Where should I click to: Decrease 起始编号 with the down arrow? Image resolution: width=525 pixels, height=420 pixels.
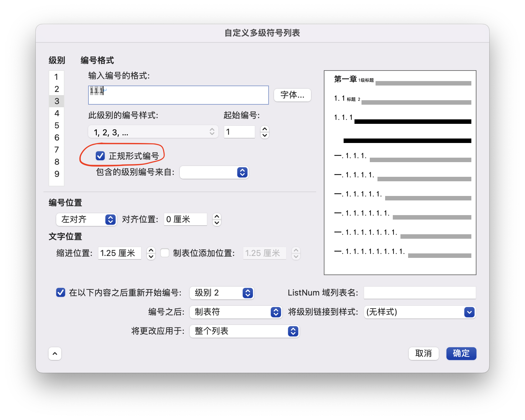coord(265,135)
